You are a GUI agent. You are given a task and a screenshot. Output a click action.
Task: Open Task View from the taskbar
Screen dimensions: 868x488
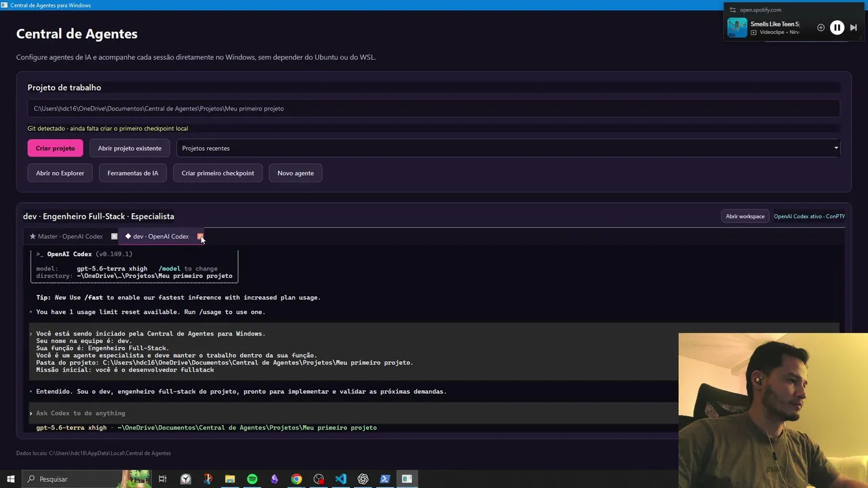coord(163,479)
